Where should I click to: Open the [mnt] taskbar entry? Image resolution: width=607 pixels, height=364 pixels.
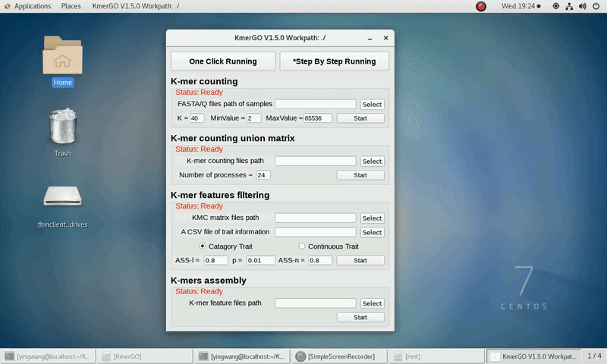tap(436, 356)
